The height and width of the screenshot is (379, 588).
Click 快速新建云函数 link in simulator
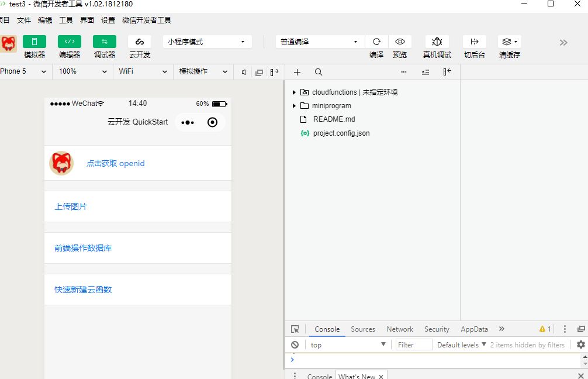point(83,290)
